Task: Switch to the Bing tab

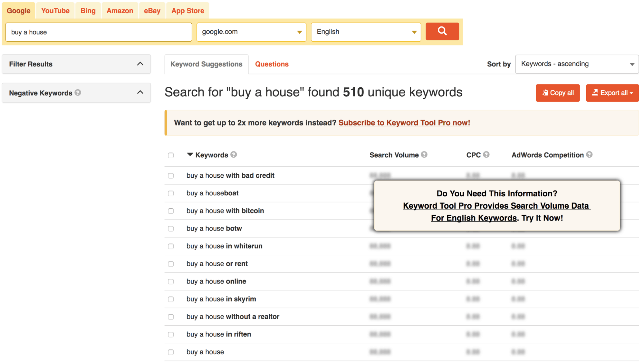Action: (88, 11)
